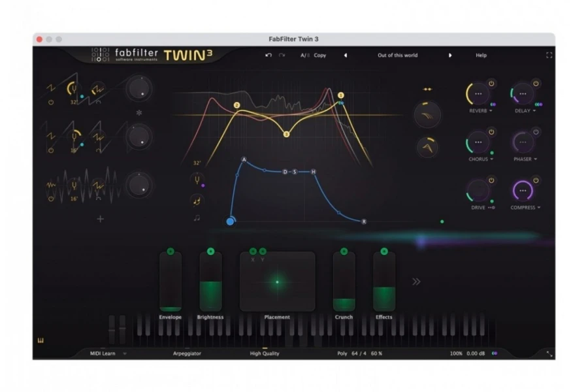
Task: Open the Arpeggiator panel
Action: click(x=187, y=353)
